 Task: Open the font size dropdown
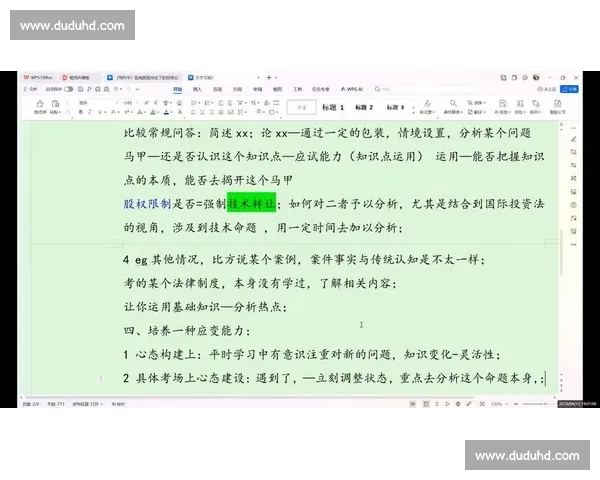click(x=135, y=103)
